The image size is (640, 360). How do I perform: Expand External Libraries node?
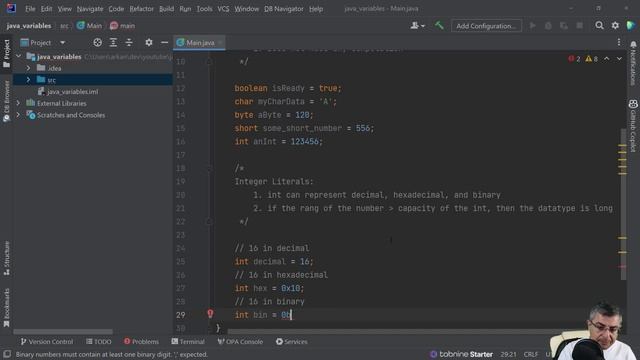[18, 103]
